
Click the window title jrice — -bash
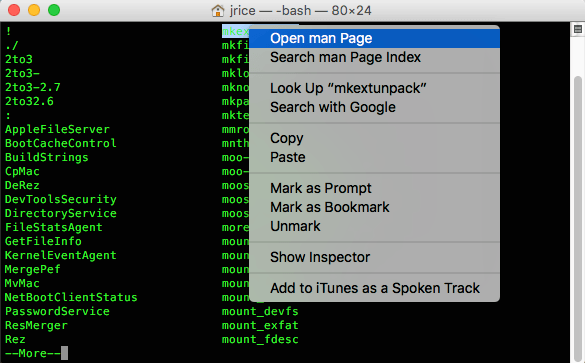270,10
